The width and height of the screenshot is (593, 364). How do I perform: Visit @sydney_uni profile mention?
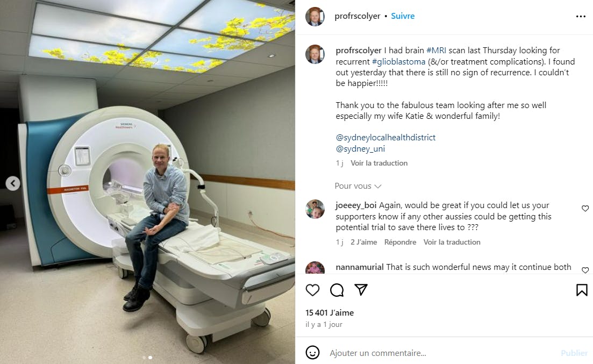pyautogui.click(x=360, y=149)
